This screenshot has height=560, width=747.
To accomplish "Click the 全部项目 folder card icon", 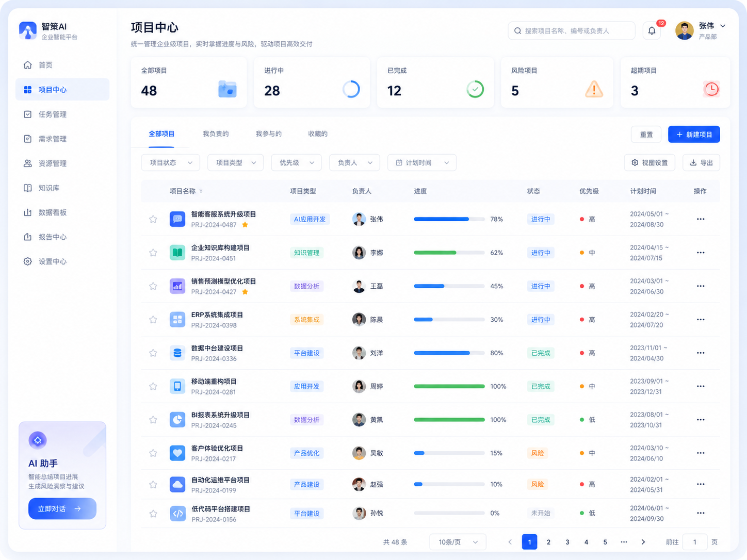I will point(227,89).
